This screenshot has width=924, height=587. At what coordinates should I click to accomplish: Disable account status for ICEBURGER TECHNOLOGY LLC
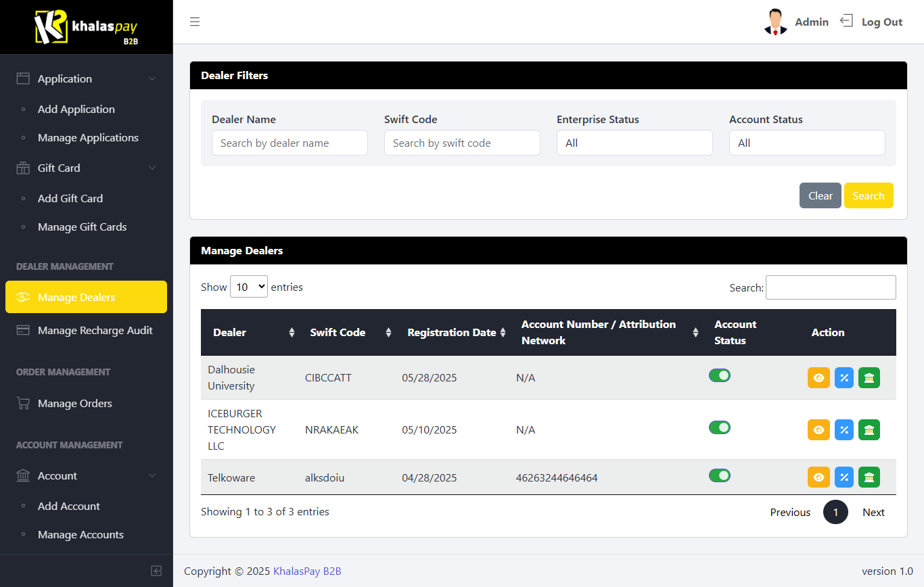(720, 427)
